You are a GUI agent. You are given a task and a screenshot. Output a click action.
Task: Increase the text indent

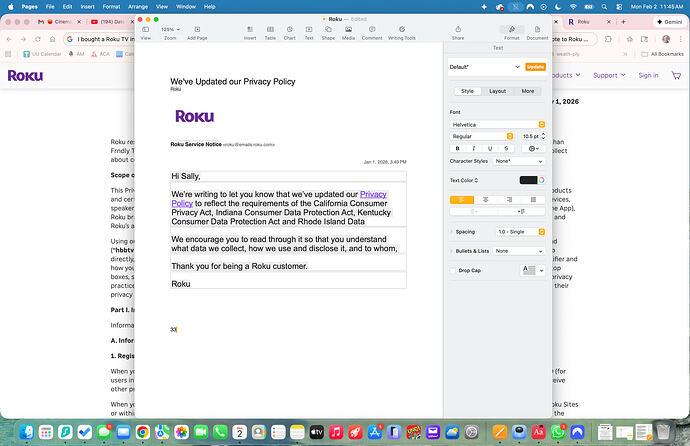(x=521, y=212)
